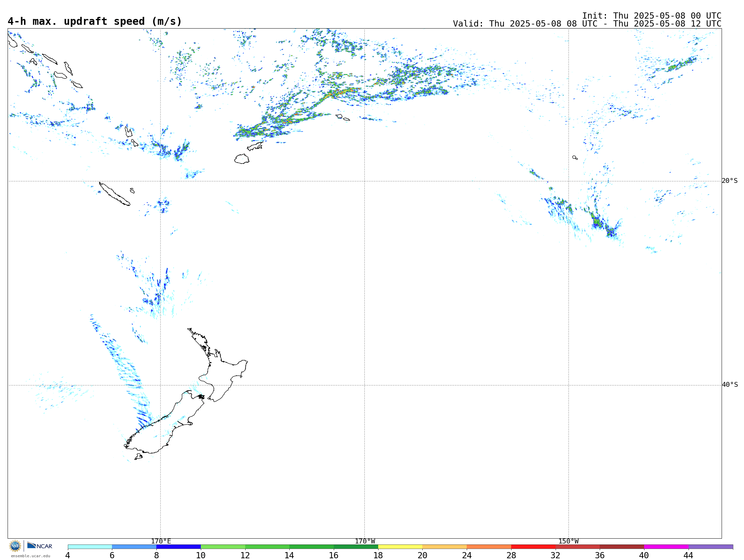Screen dimensions: 744x560
Task: Click the Init time label text
Action: point(651,16)
